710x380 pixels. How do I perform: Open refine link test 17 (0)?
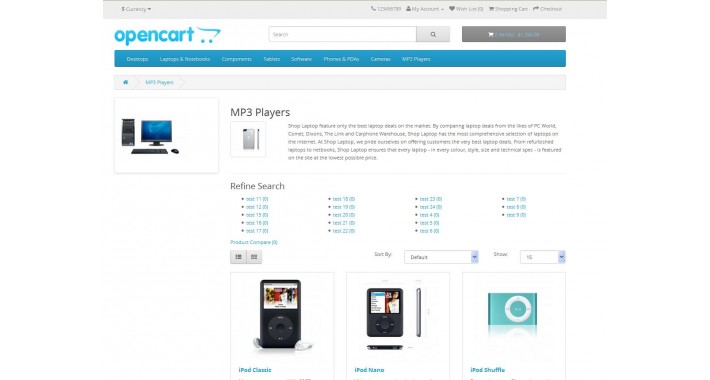pyautogui.click(x=257, y=231)
